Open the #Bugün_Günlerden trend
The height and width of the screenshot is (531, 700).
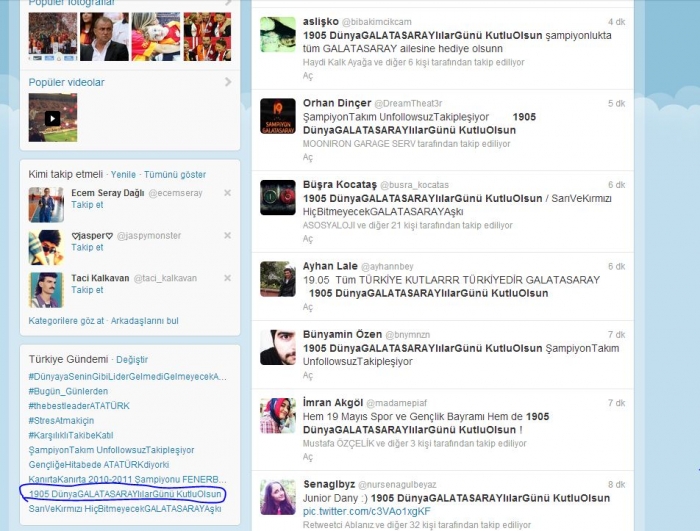point(68,391)
